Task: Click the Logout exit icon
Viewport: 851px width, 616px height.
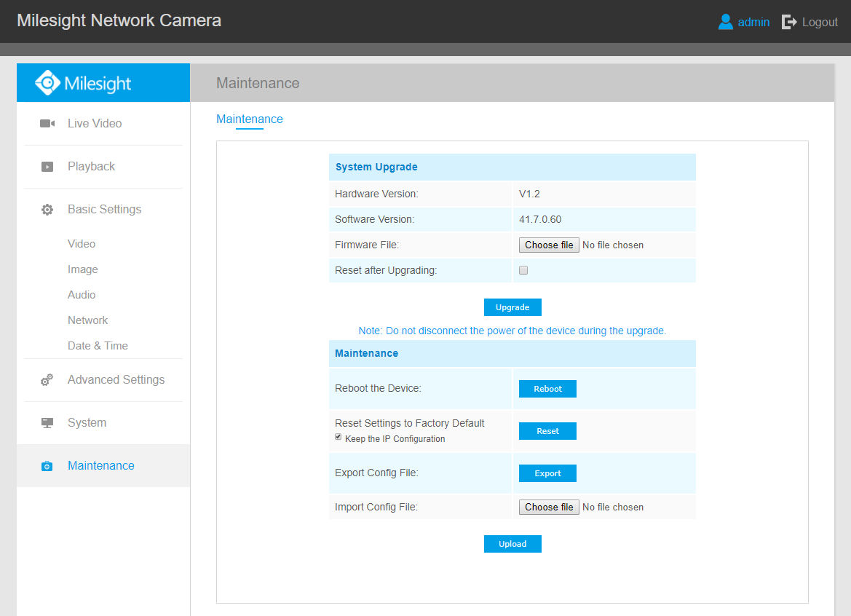Action: pos(789,22)
